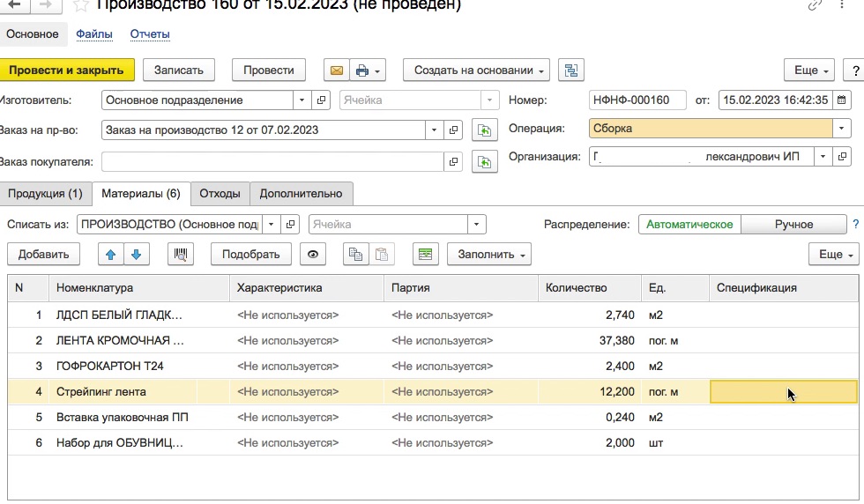Screen dimensions: 864x504
Task: Click fill icon next to Заказ покупателя
Action: (x=484, y=162)
